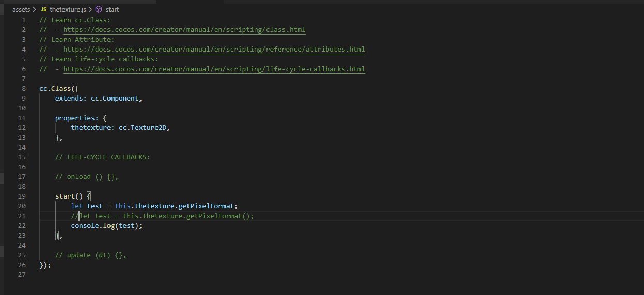Click line number 12 in the gutter
The width and height of the screenshot is (644, 295).
point(21,128)
